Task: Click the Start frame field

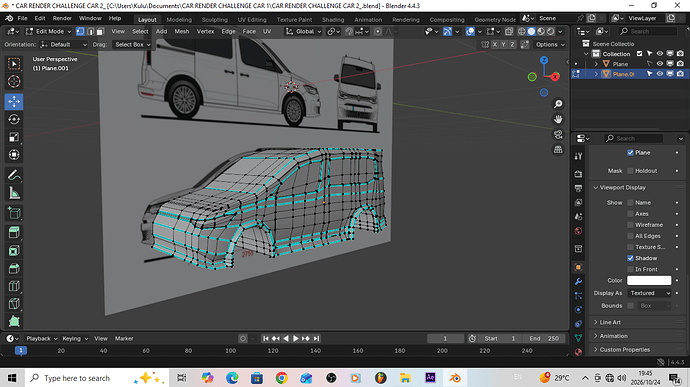Action: [500, 339]
